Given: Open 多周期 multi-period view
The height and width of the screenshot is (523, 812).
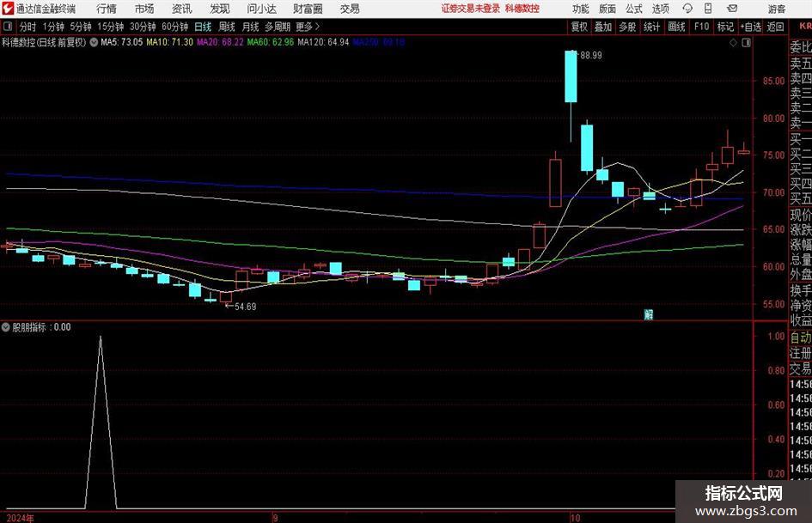Looking at the screenshot, I should click(278, 27).
